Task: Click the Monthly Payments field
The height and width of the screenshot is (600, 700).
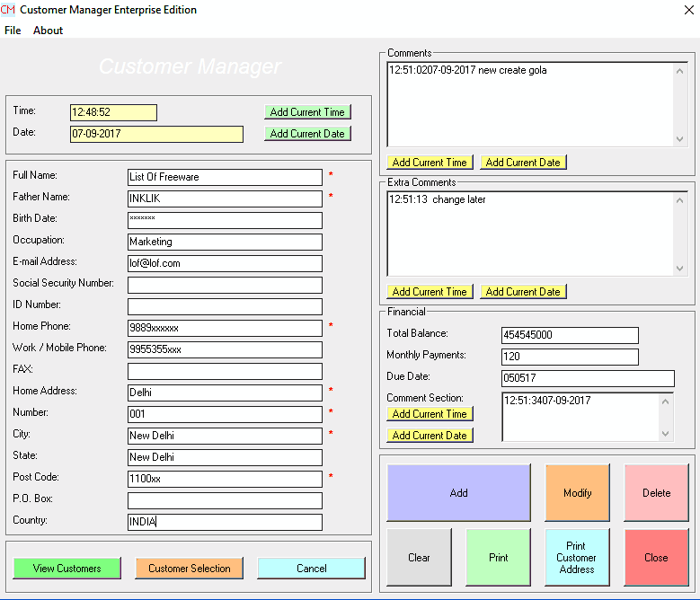Action: tap(570, 357)
